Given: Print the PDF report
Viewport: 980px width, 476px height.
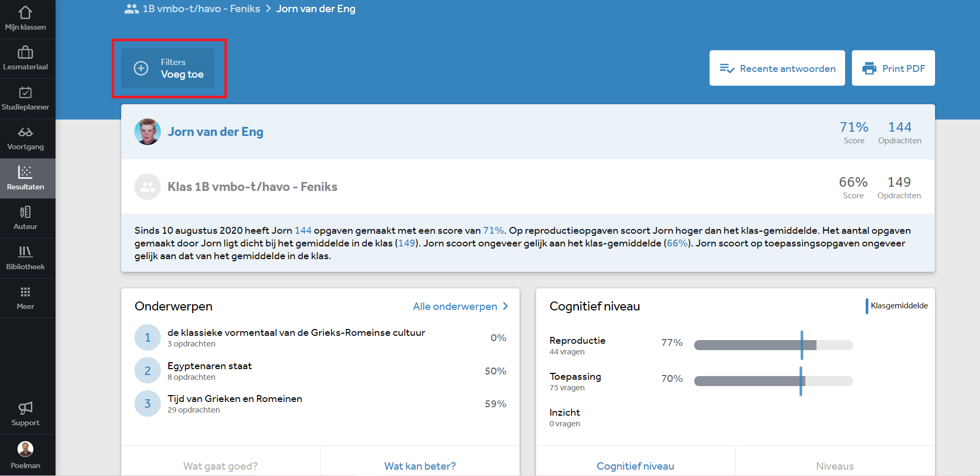Looking at the screenshot, I should click(x=893, y=68).
